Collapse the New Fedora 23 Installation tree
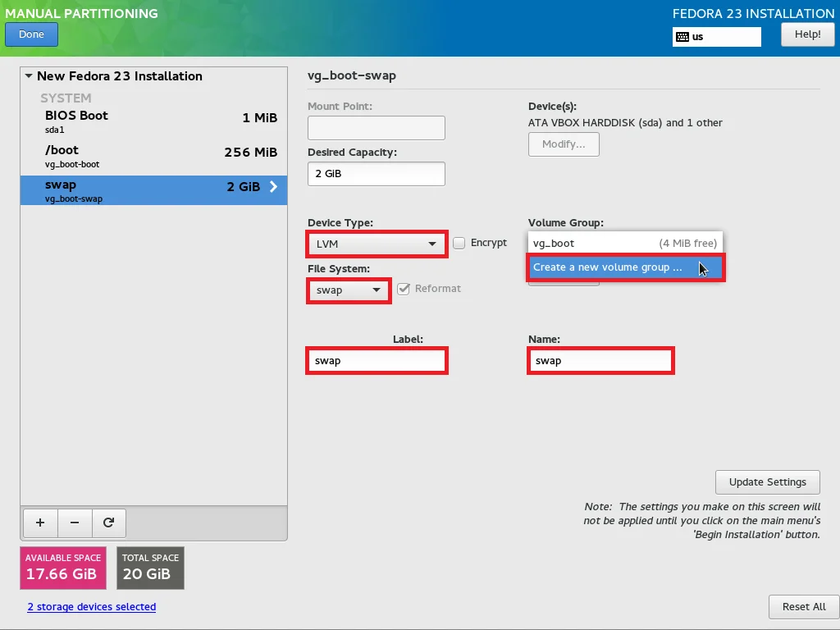Viewport: 840px width, 630px height. 30,76
